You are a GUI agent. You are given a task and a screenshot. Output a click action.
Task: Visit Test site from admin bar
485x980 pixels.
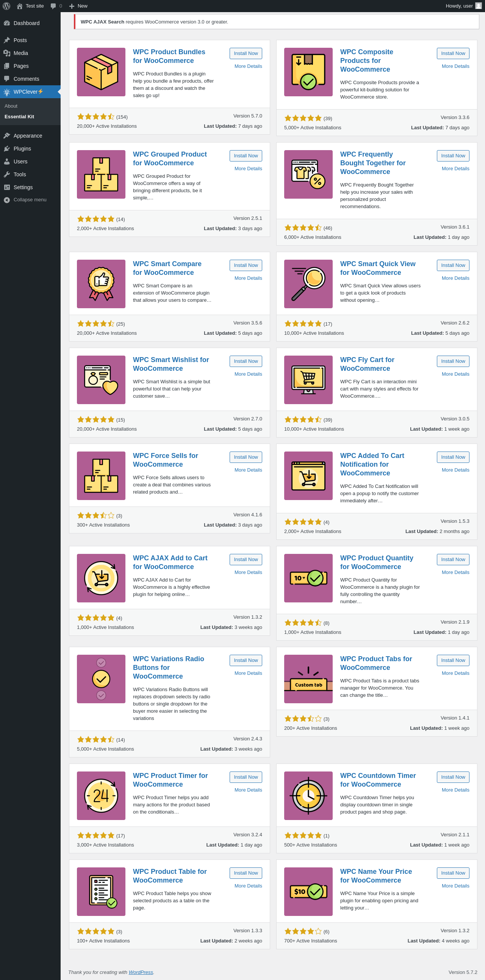click(x=30, y=6)
